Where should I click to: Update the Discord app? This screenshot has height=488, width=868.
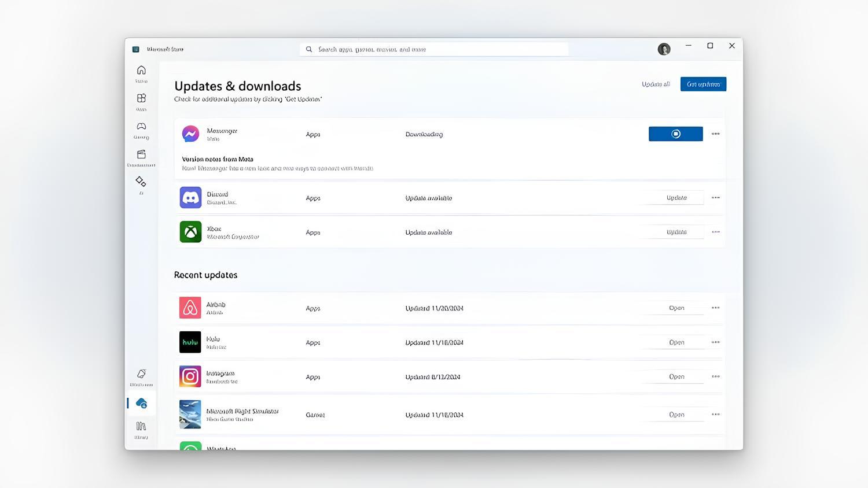(x=675, y=197)
